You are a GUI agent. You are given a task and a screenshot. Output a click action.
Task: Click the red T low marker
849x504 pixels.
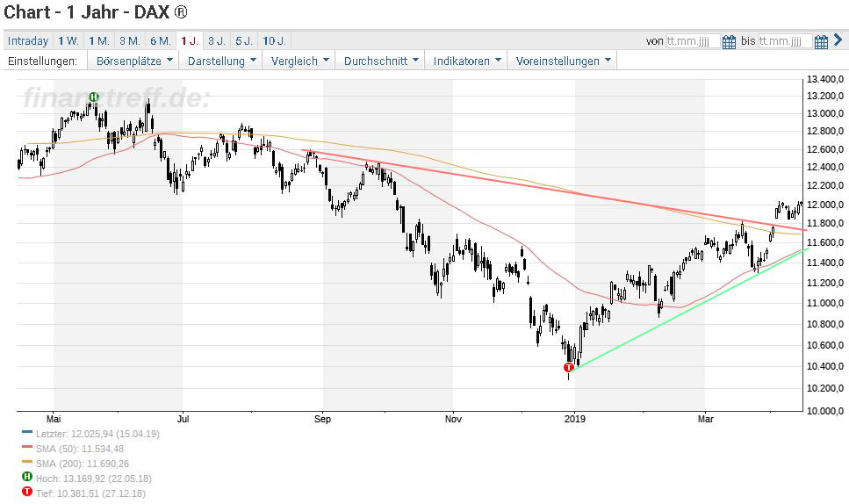point(569,368)
